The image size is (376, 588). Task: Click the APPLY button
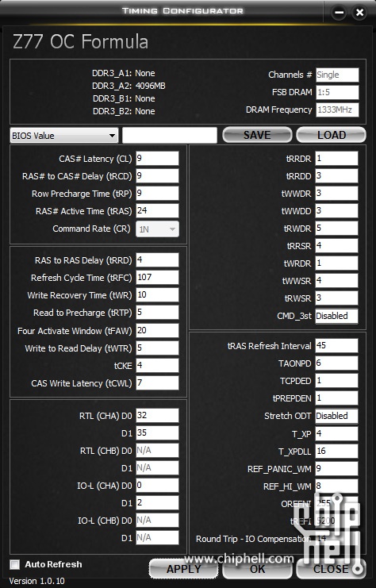[183, 569]
